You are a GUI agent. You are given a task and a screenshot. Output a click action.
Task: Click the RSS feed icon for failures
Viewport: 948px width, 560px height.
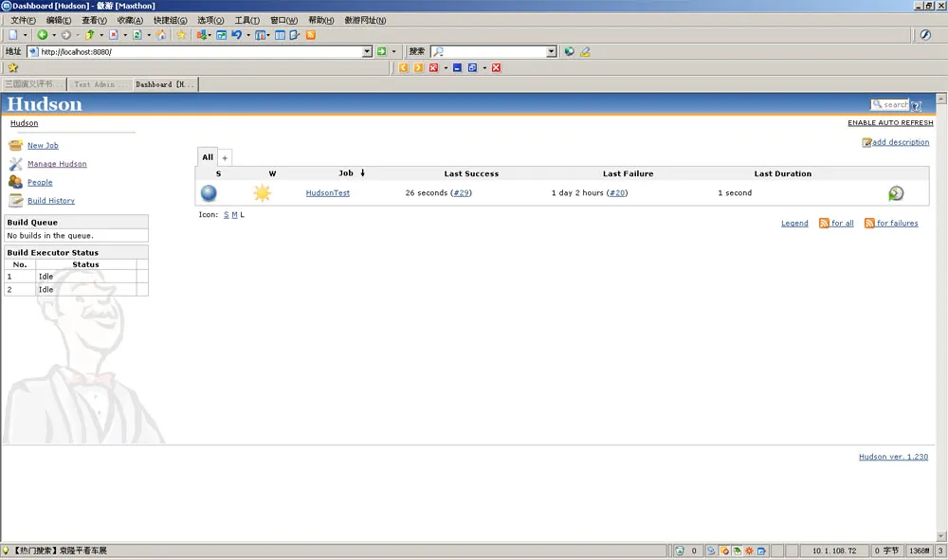point(869,224)
